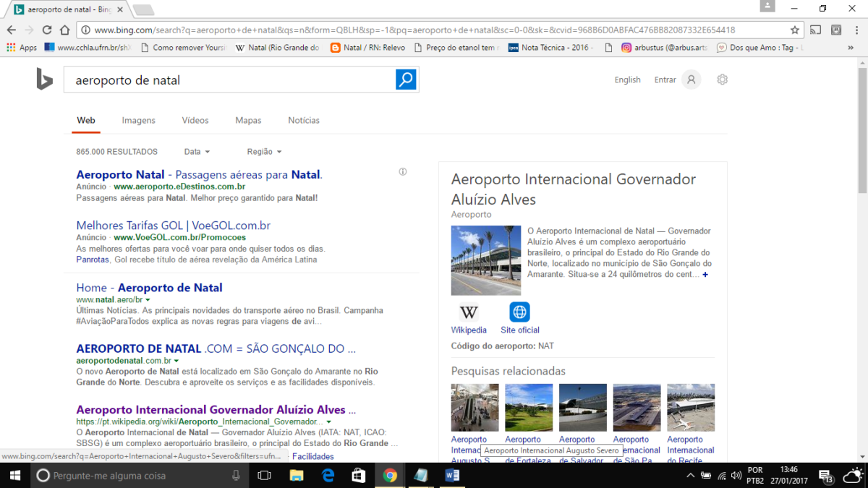Open the dropdown arrow next to www.natal.aero/br
868x488 pixels.
148,299
